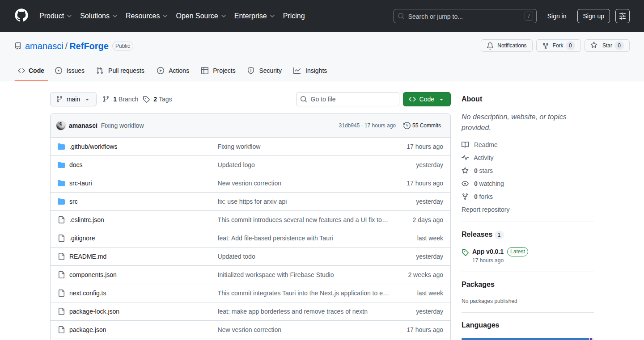
Task: Click the tag icon beside App v0.0.1
Action: click(465, 252)
